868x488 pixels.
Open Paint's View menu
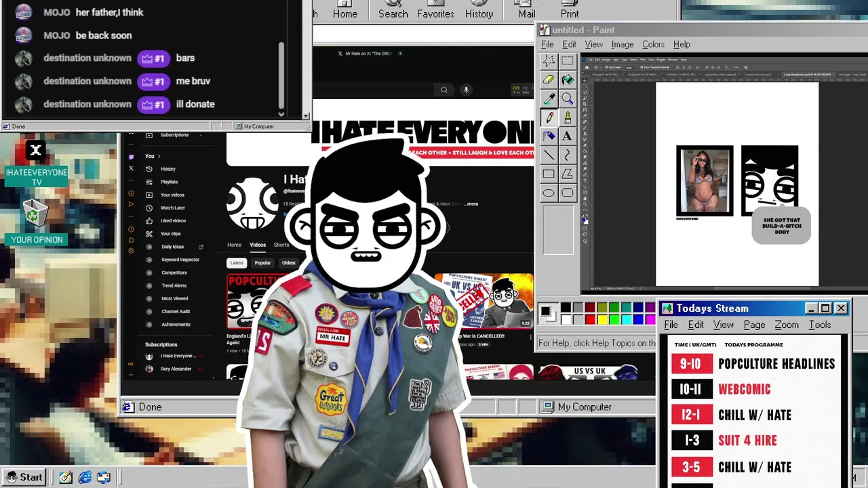point(593,44)
